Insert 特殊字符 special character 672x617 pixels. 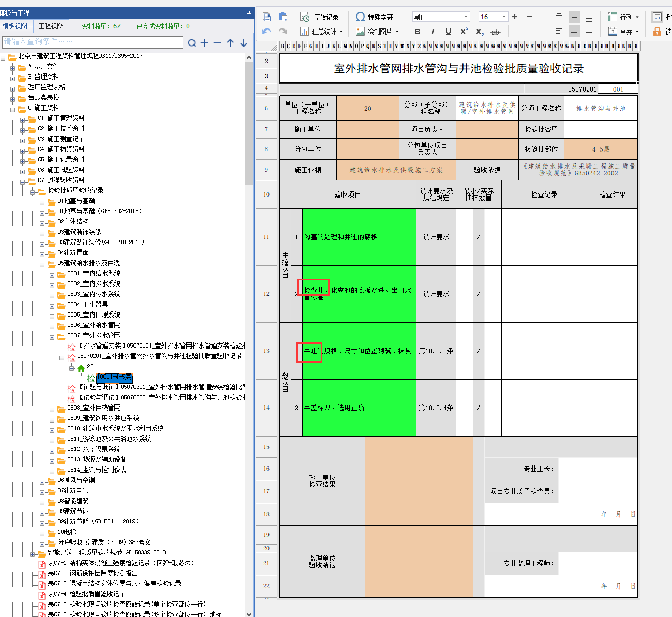click(374, 17)
